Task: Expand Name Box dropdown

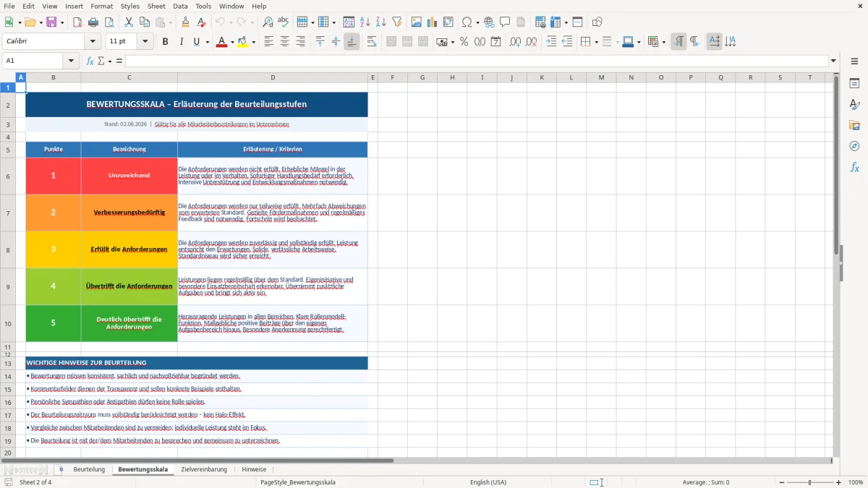Action: point(71,61)
